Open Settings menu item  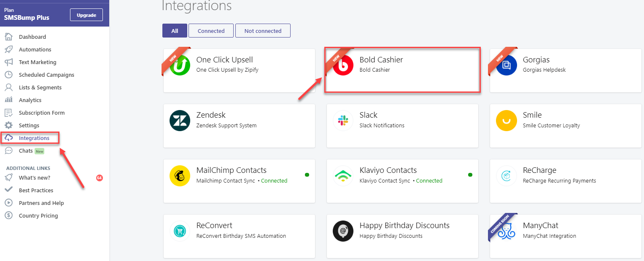pos(29,125)
